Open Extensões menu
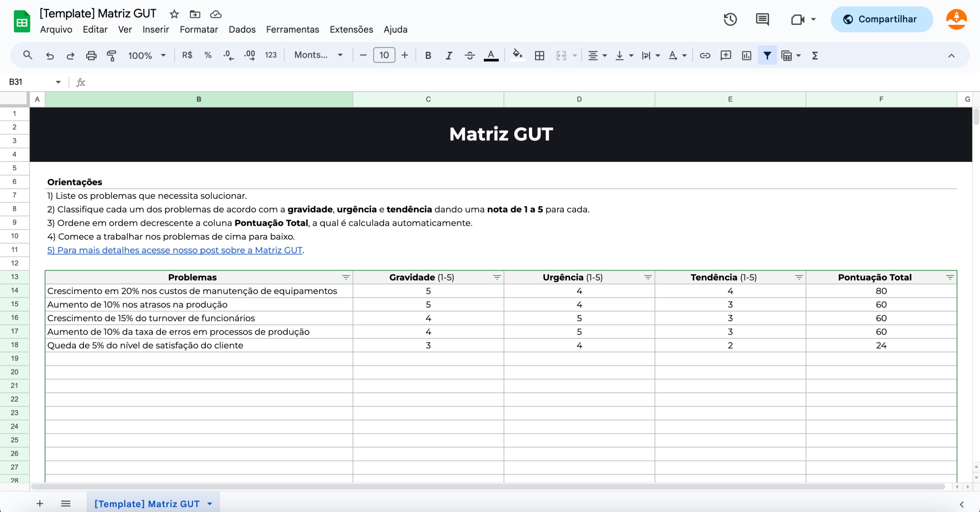This screenshot has width=980, height=512. point(351,29)
